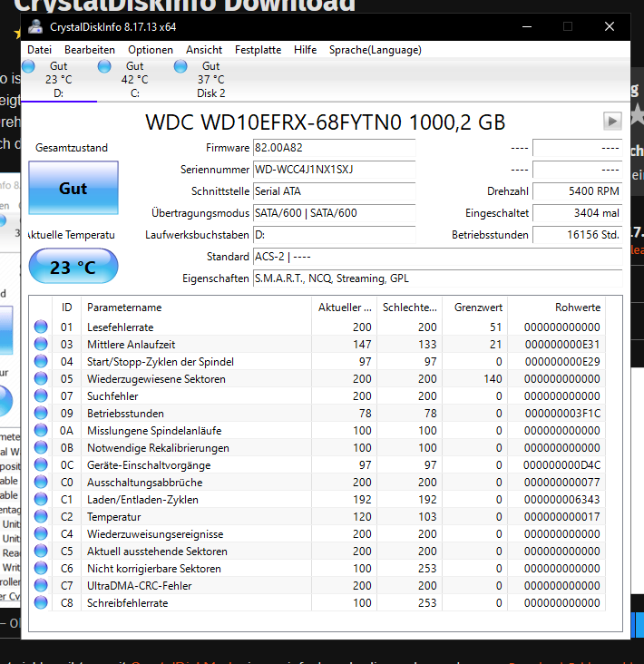Click the Eigenschaften field with S.M.A.R.T.
Image resolution: width=644 pixels, height=664 pixels.
click(x=438, y=278)
